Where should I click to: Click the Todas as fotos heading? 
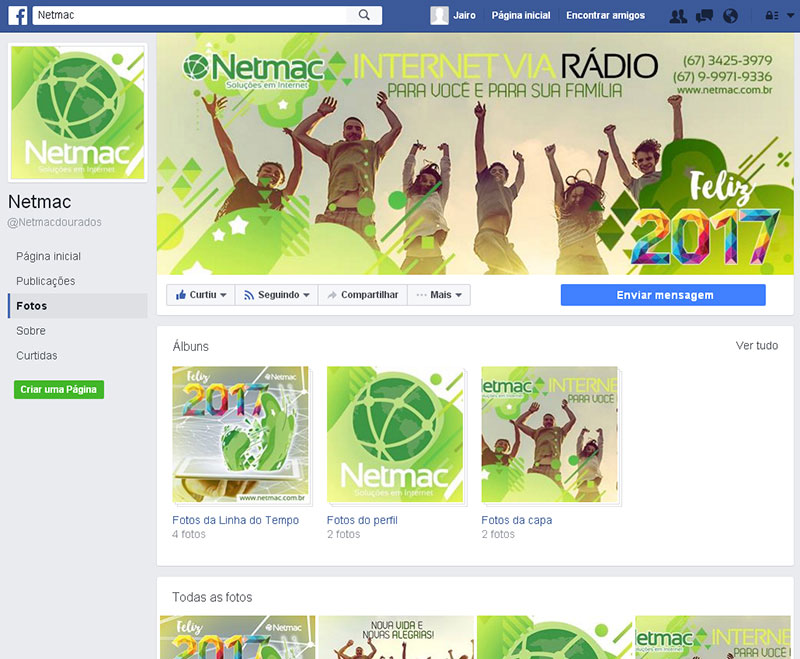212,597
